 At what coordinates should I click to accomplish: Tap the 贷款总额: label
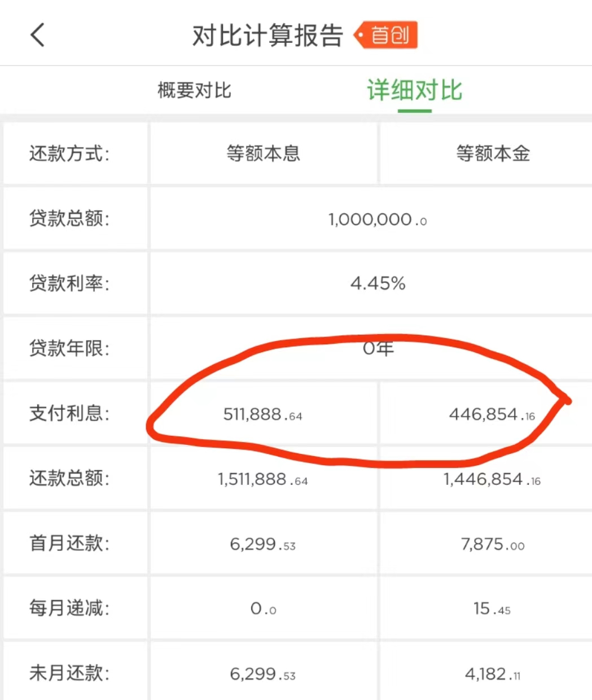(69, 218)
